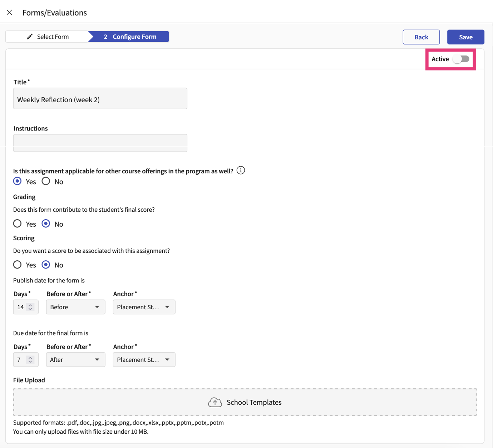Viewport: 493px width, 448px height.
Task: Open the publish date Anchor dropdown
Action: point(144,307)
